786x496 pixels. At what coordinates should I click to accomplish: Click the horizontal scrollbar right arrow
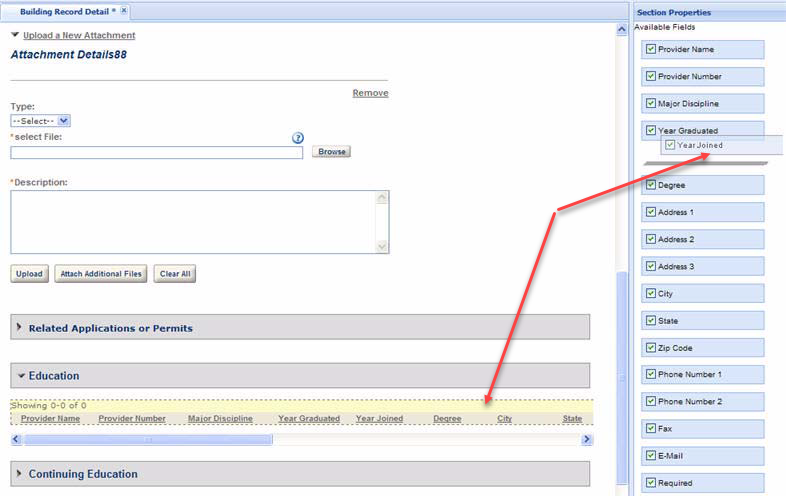587,439
